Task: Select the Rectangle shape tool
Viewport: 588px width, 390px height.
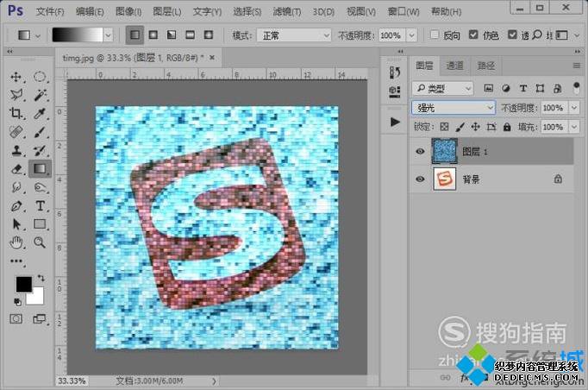Action: point(40,224)
